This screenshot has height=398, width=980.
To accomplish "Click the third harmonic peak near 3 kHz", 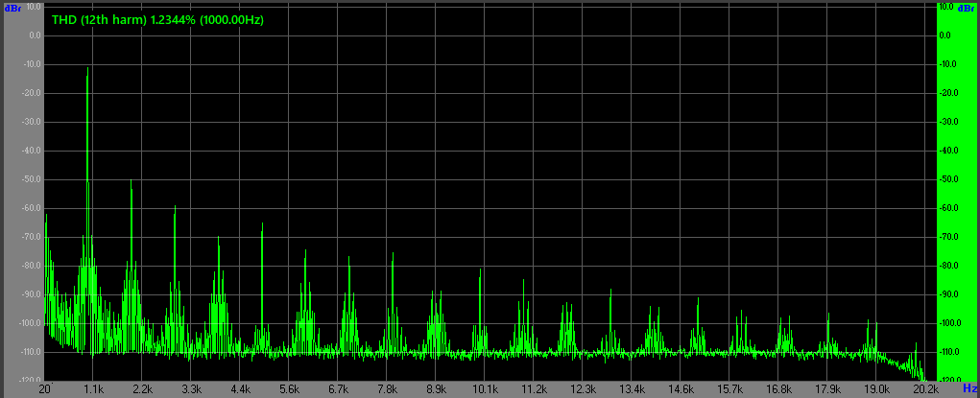I will point(175,208).
